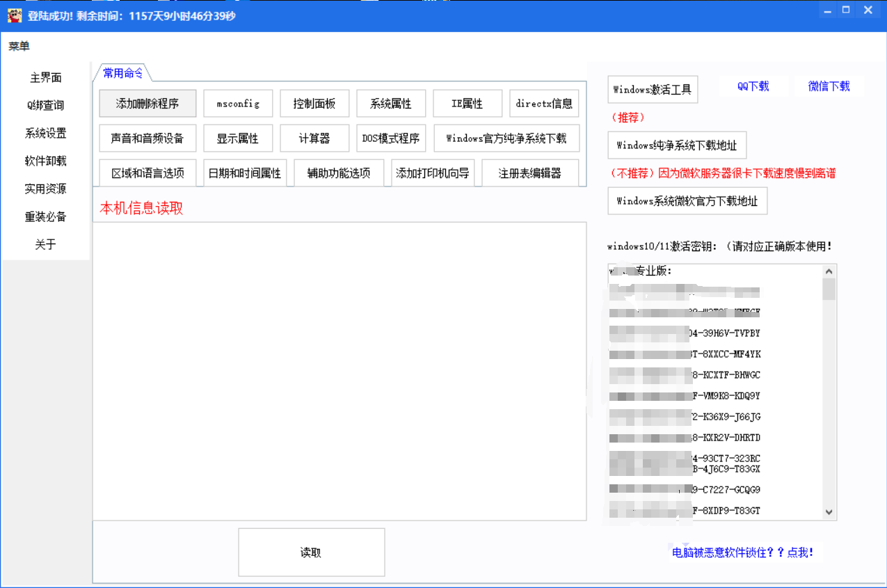Open the 菜单 menu

(x=19, y=47)
